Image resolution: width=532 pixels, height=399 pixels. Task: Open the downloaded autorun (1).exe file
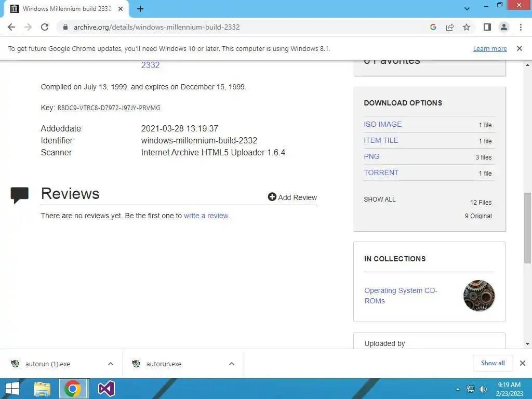[47, 364]
